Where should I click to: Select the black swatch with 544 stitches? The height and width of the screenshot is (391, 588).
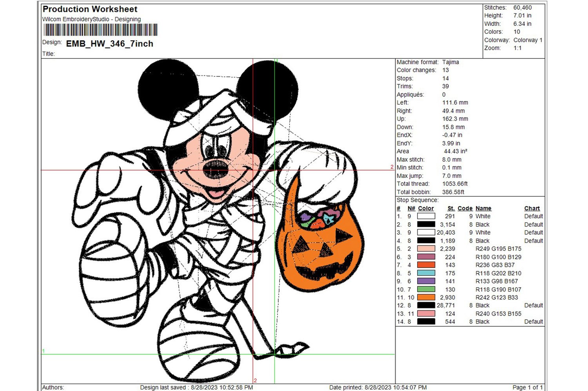(x=426, y=321)
